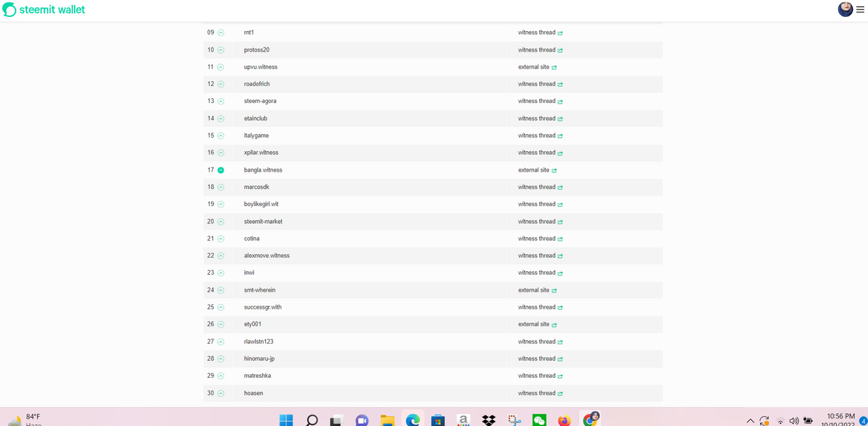This screenshot has height=426, width=868.
Task: Open the xpilar.witness account name
Action: [261, 153]
